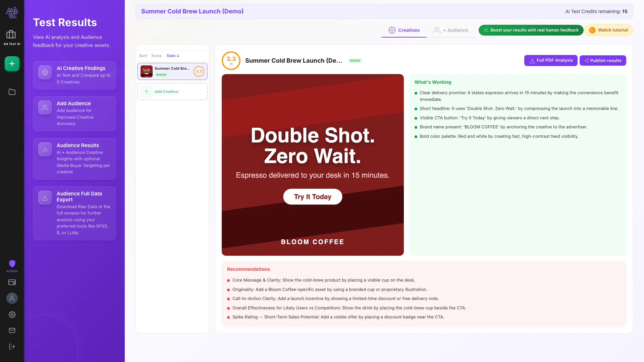Download the Full PDF Analysis
Viewport: 644px width, 362px height.
(551, 60)
